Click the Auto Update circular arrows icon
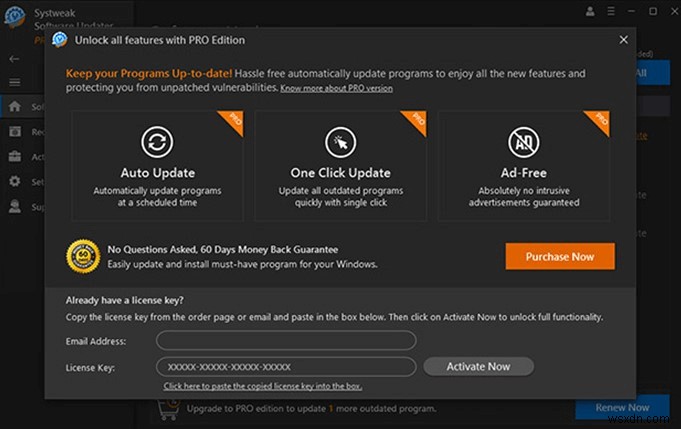This screenshot has height=429, width=681. click(157, 141)
